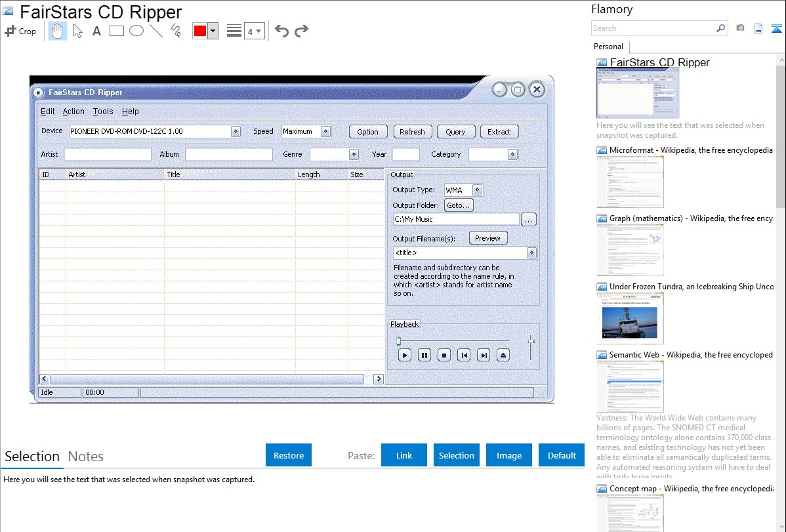Screen dimensions: 786x532
Task: Click the Album input field
Action: [x=229, y=154]
